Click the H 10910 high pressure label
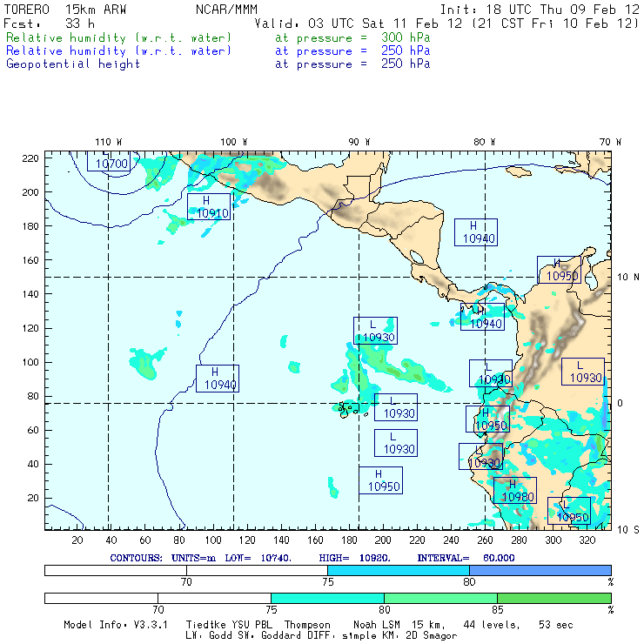 (209, 206)
